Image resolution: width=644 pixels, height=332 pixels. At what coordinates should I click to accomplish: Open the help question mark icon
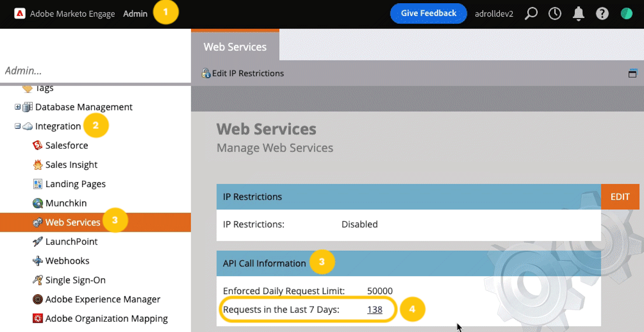(x=602, y=14)
